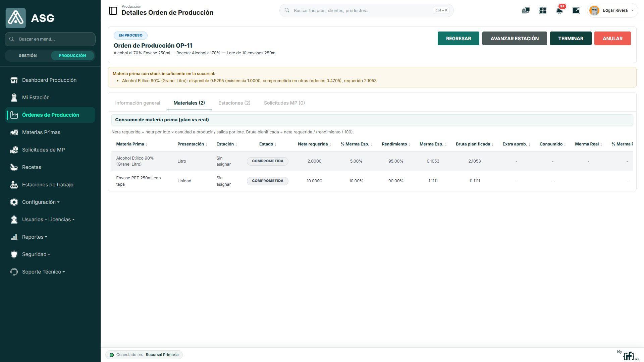The width and height of the screenshot is (644, 362).
Task: Open the notifications bell icon
Action: (x=559, y=10)
